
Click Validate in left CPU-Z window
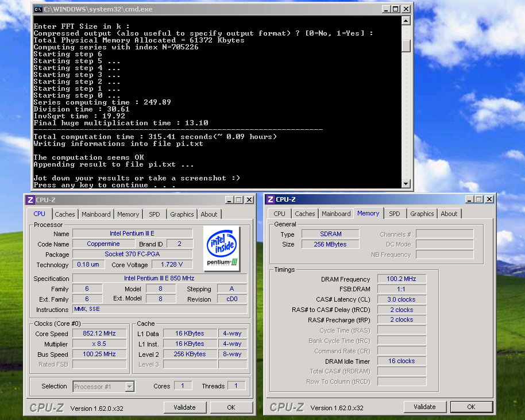(184, 407)
